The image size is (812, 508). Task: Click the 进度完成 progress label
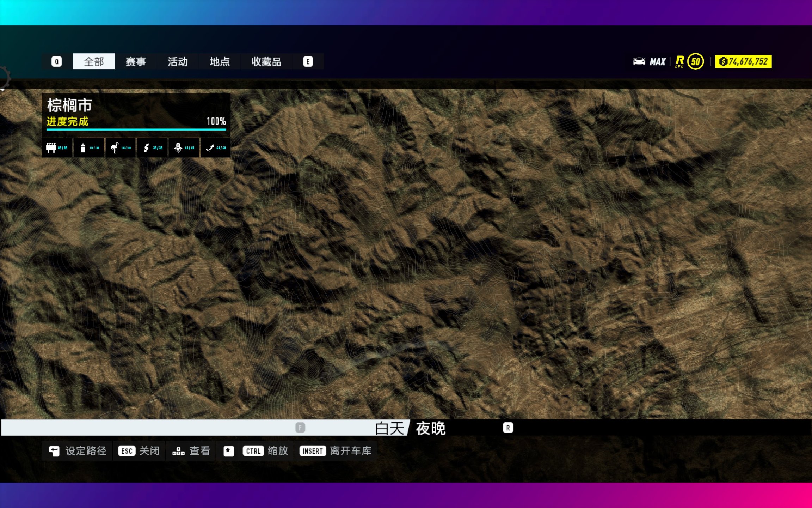point(68,122)
